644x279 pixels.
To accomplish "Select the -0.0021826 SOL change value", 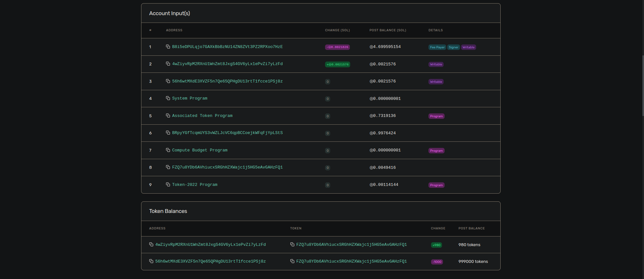I will [x=337, y=47].
